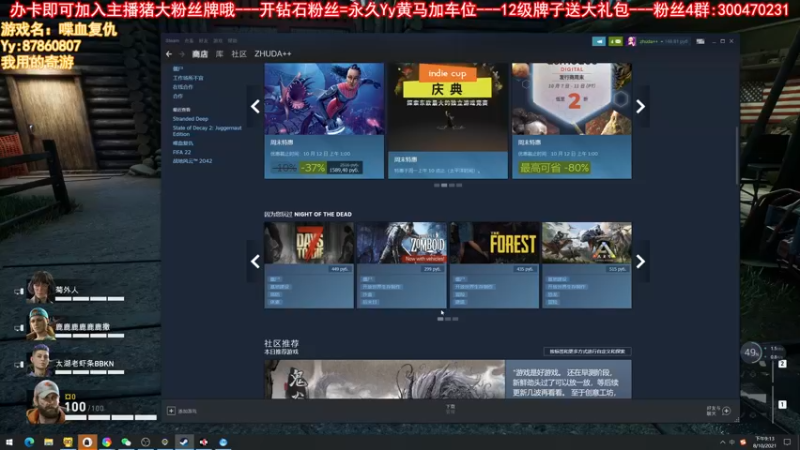
Task: Show hidden system tray icons
Action: click(x=722, y=442)
